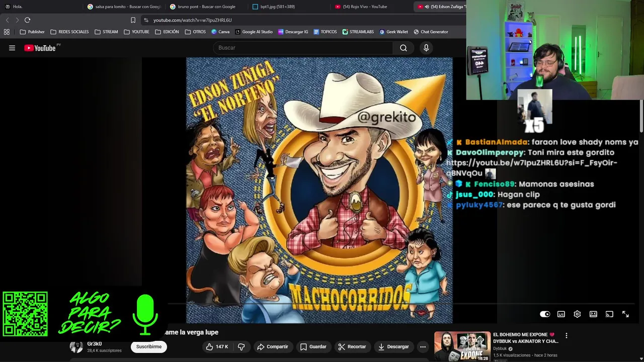Click the YouTube search magnifier button
644x362 pixels.
tap(403, 48)
